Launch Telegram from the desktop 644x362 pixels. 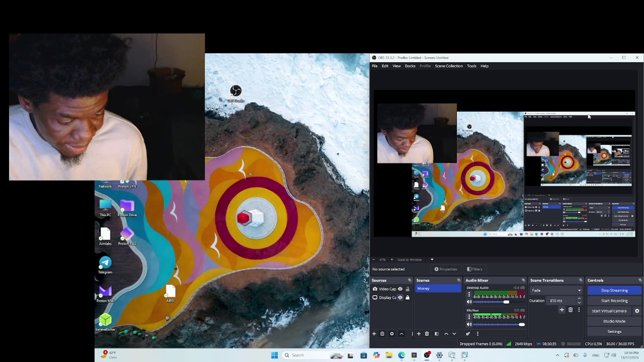pos(105,265)
